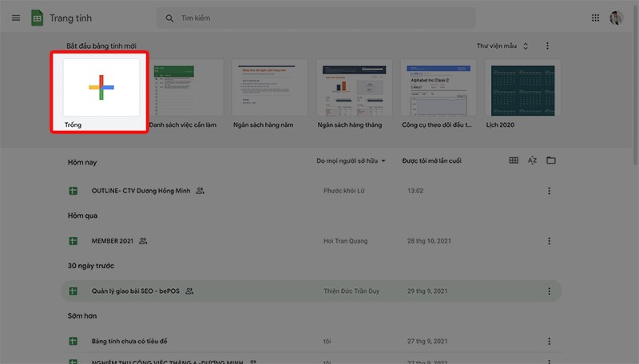This screenshot has height=364, width=639.
Task: Click owner name Thiện Đức Trần Duy
Action: pyautogui.click(x=351, y=291)
